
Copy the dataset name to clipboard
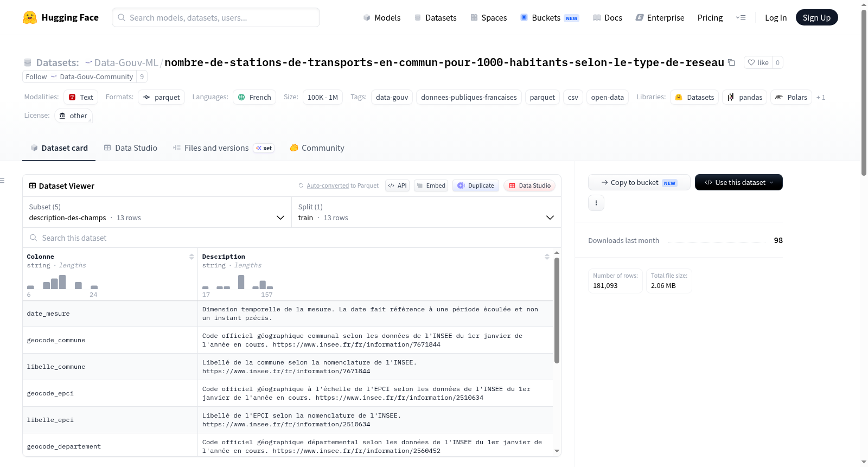click(731, 62)
